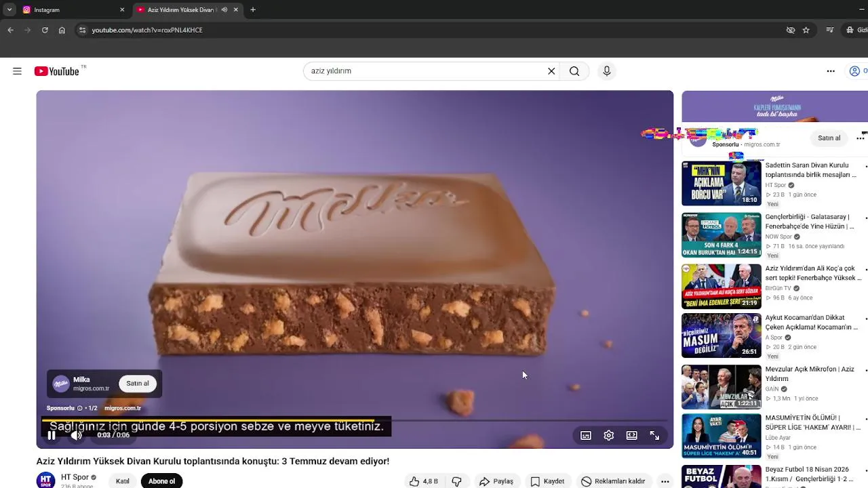Click the Satın al button in sidebar ad
Screen dimensions: 868x488
(x=829, y=138)
